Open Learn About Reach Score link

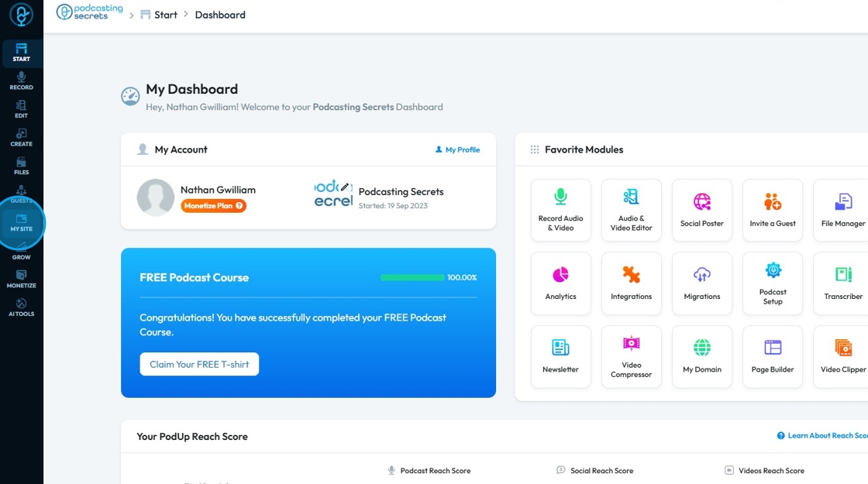coord(822,436)
